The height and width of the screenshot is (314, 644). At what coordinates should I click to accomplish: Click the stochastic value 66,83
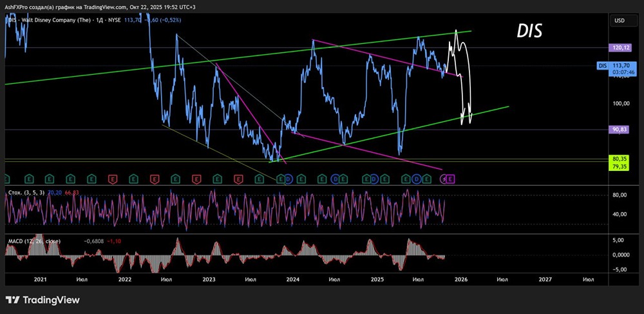(x=71, y=192)
